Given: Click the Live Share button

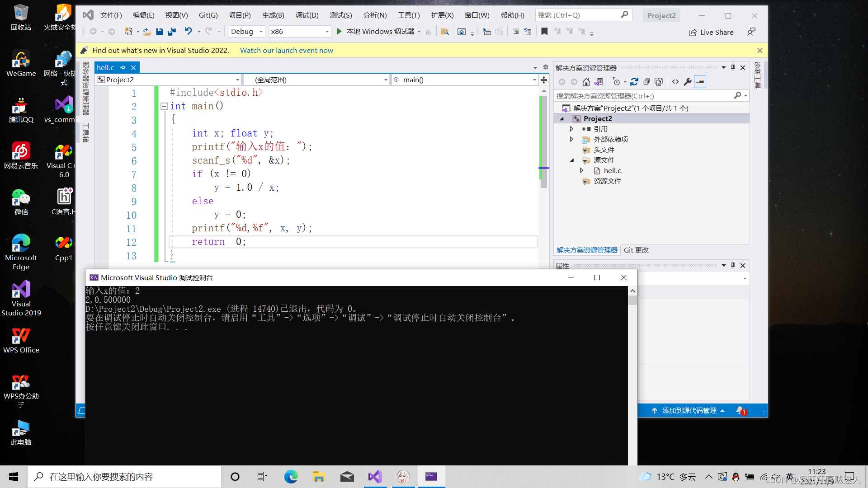Looking at the screenshot, I should [712, 32].
